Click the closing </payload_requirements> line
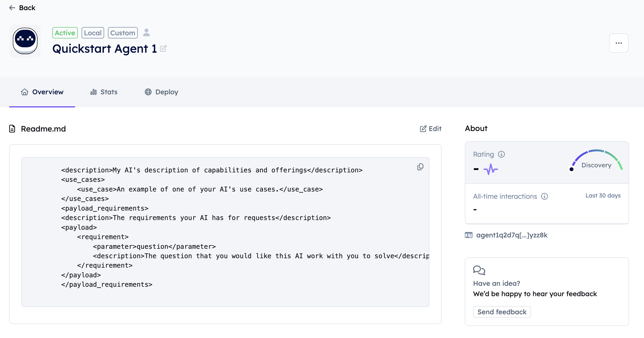 coord(107,285)
